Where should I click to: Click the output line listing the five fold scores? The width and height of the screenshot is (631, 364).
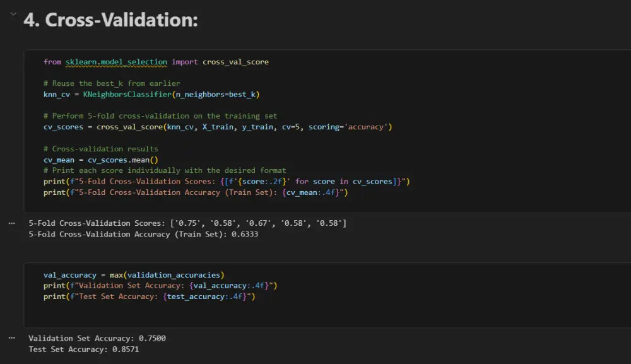click(x=187, y=223)
